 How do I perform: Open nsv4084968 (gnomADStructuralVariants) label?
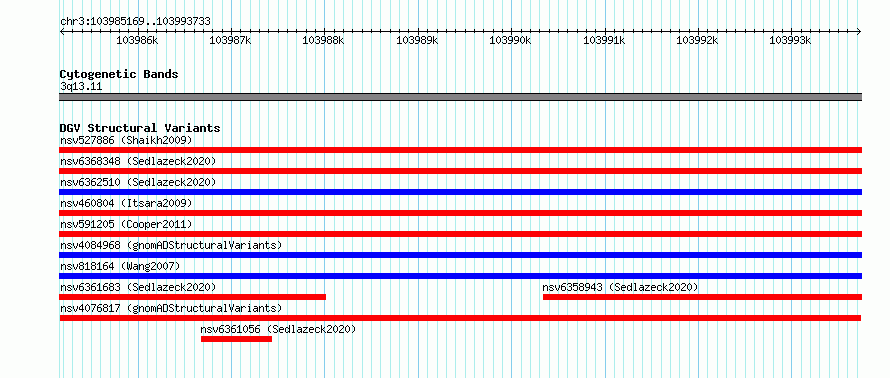[x=171, y=245]
